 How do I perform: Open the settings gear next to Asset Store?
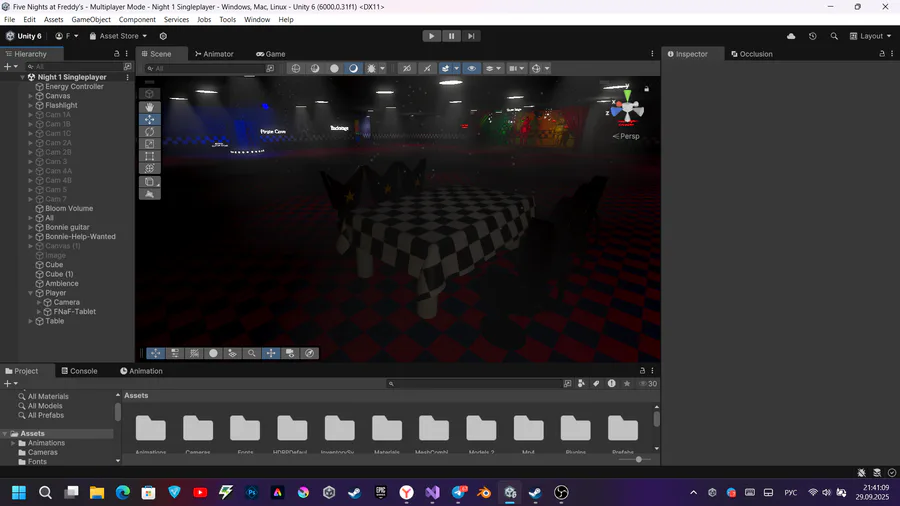(163, 36)
